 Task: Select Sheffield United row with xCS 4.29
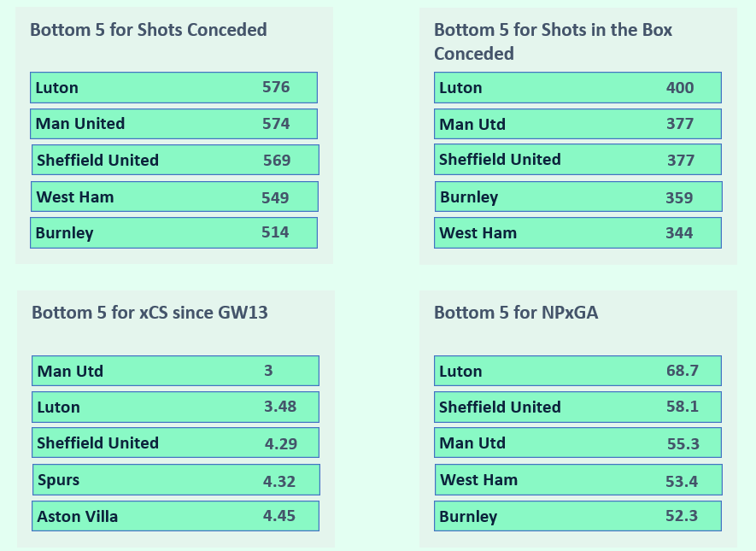[175, 443]
